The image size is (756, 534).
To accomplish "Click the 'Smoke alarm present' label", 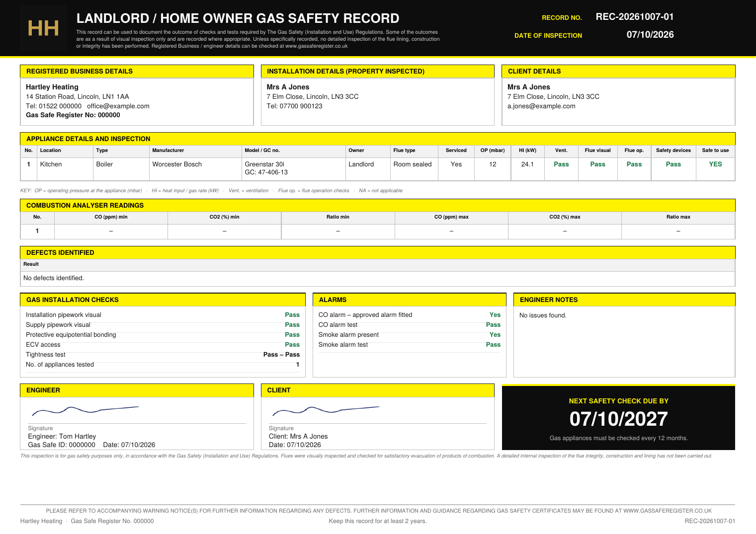I will point(348,335).
